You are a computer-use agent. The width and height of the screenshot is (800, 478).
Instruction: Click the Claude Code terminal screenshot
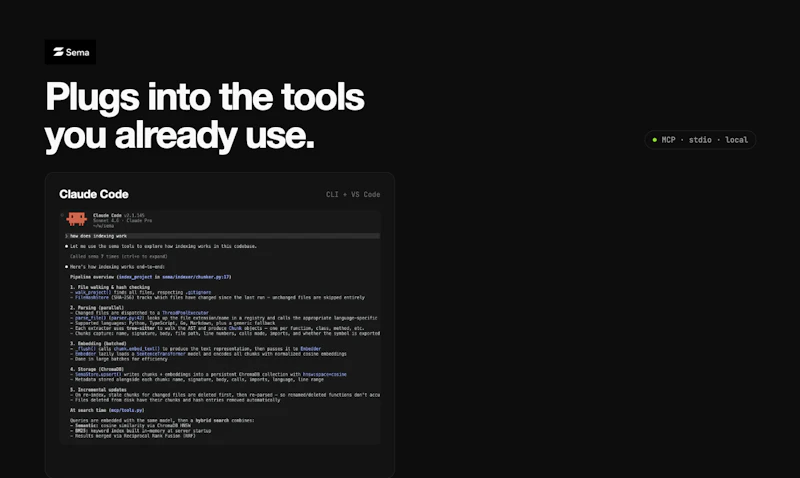tap(220, 327)
